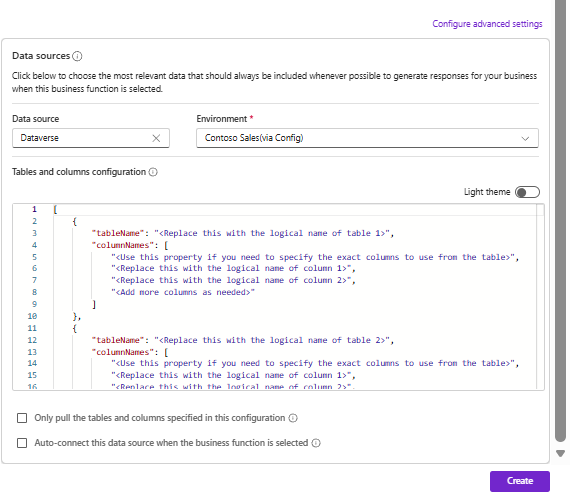Click line 14 "<Use this property" text

[315, 363]
